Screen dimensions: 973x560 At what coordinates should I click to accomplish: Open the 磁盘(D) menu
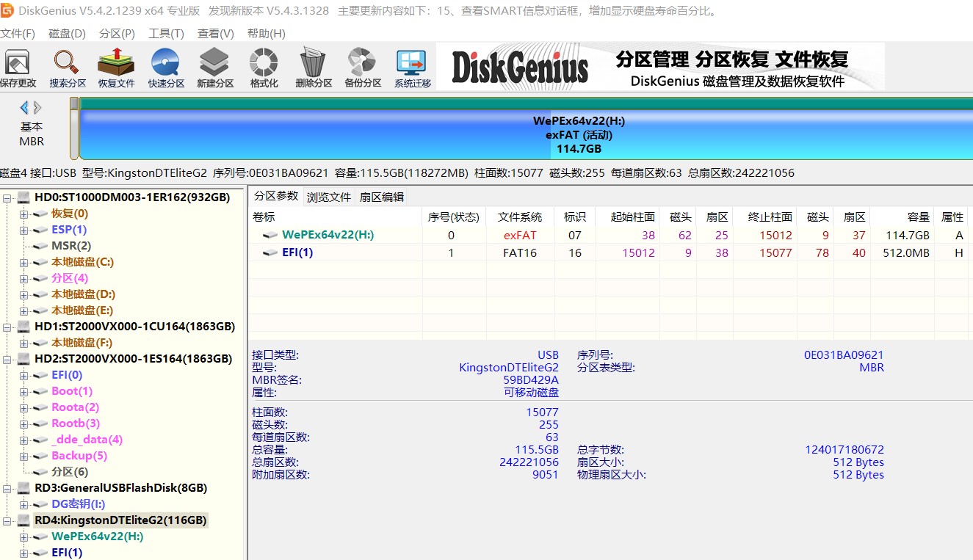(67, 34)
